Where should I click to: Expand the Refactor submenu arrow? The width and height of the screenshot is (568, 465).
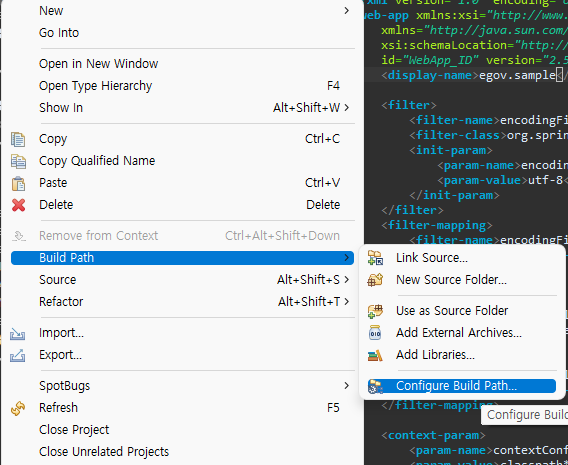347,301
